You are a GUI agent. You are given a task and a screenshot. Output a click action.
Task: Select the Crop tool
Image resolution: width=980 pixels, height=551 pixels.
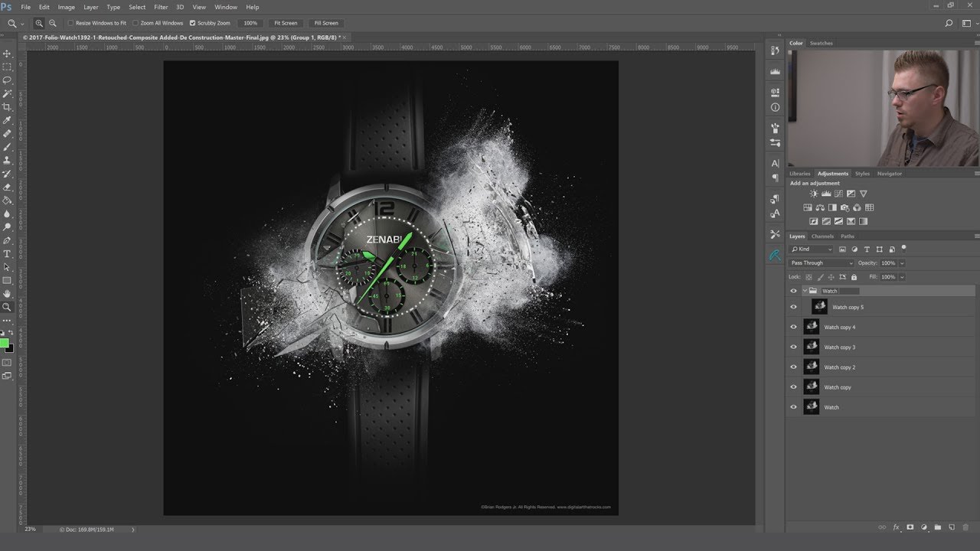(7, 106)
